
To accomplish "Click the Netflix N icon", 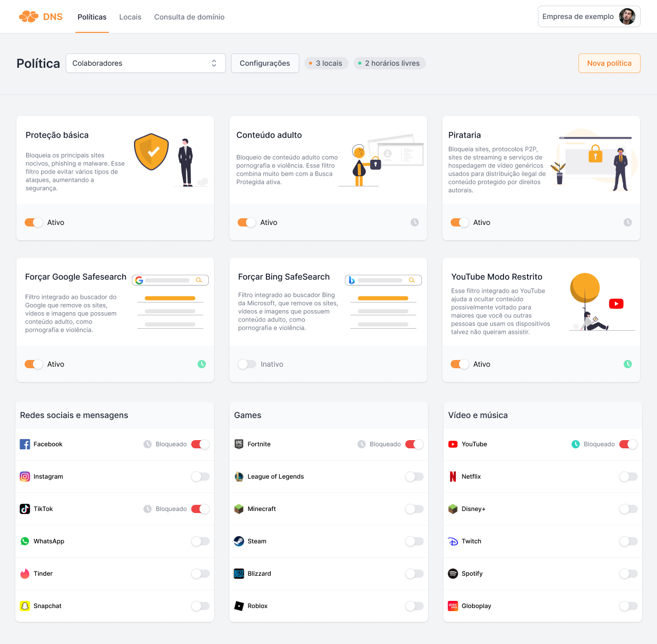I will (x=453, y=477).
